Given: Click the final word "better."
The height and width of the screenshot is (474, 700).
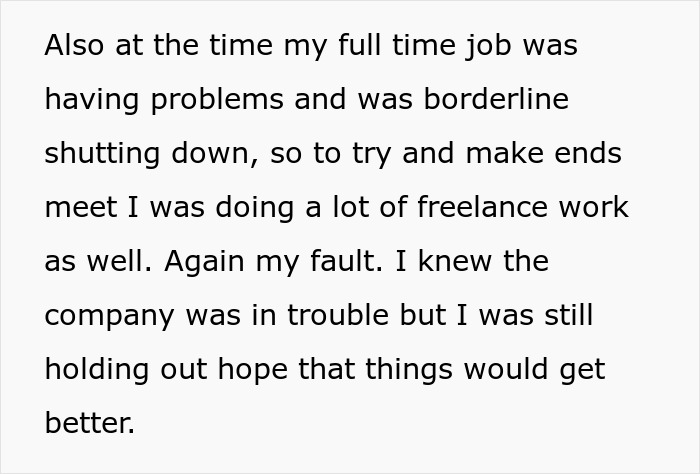Looking at the screenshot, I should point(90,424).
